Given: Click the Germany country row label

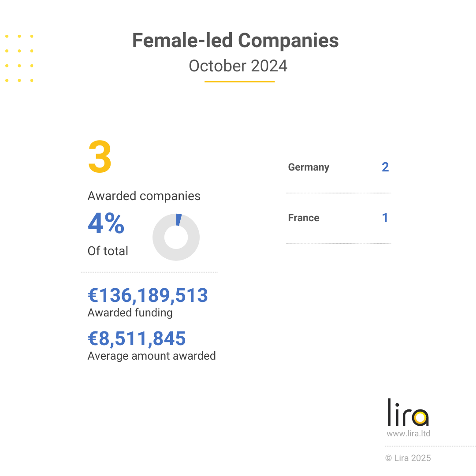Looking at the screenshot, I should click(x=309, y=167).
